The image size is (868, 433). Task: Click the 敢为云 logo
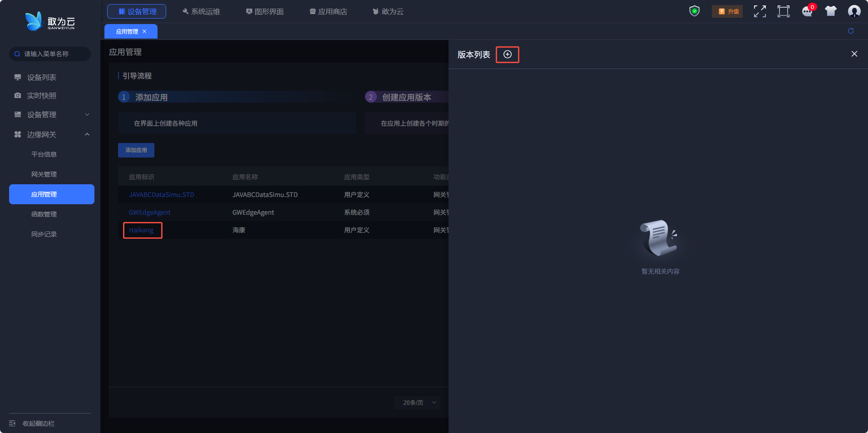pos(50,21)
